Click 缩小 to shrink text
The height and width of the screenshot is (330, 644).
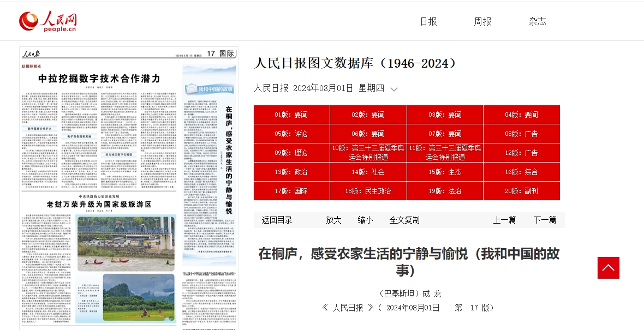point(365,220)
